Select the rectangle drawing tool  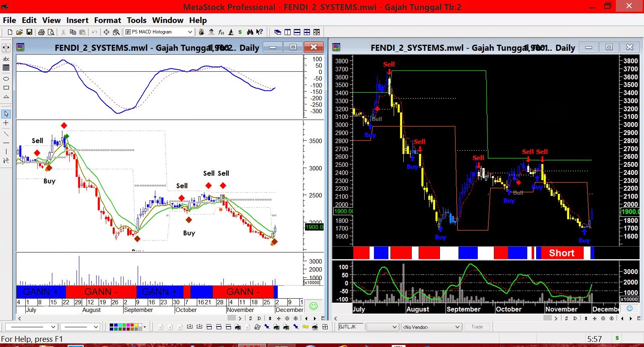(6, 87)
